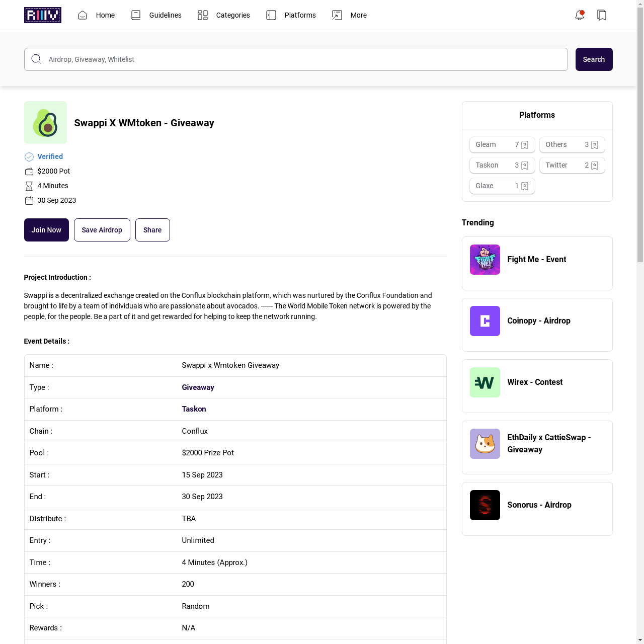Open Platforms menu
Image resolution: width=644 pixels, height=644 pixels.
pos(300,15)
